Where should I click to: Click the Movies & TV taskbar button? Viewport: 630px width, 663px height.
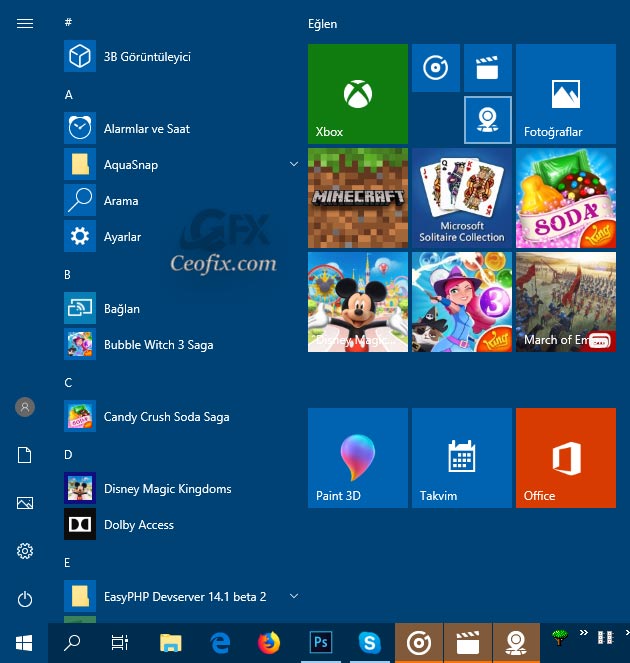point(468,643)
